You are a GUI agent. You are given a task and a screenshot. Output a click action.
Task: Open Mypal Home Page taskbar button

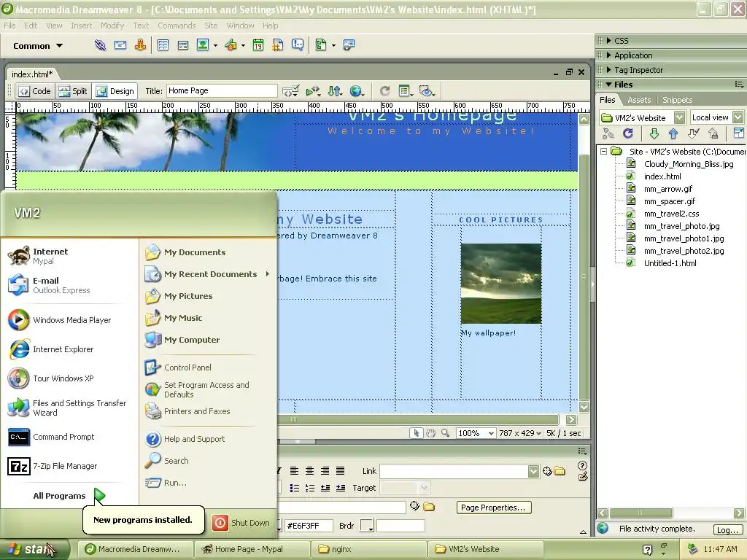252,549
